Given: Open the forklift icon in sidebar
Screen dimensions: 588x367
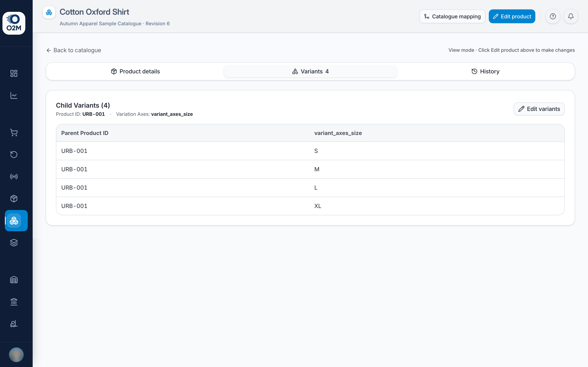Looking at the screenshot, I should coord(14,324).
